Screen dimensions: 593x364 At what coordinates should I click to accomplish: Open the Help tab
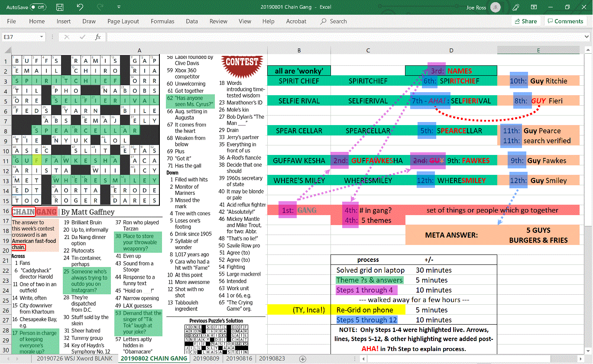point(268,21)
